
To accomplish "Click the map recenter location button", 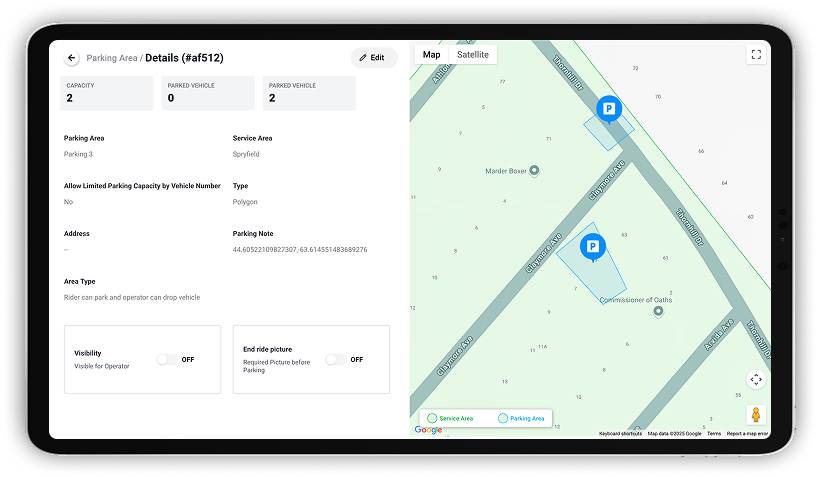I will point(756,379).
